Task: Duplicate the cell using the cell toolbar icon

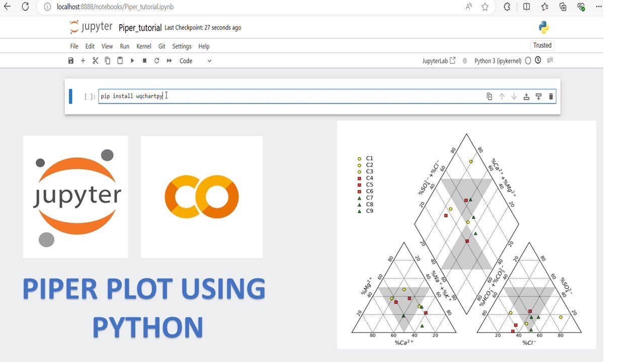Action: pos(490,97)
